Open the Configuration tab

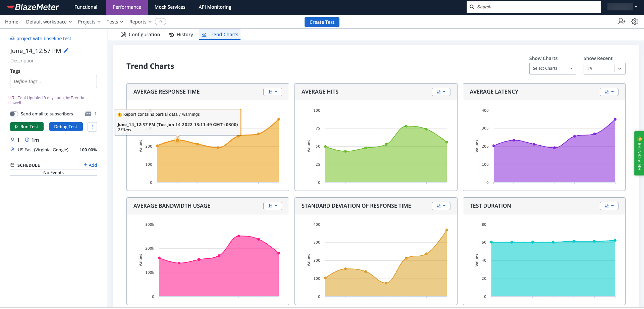(141, 35)
